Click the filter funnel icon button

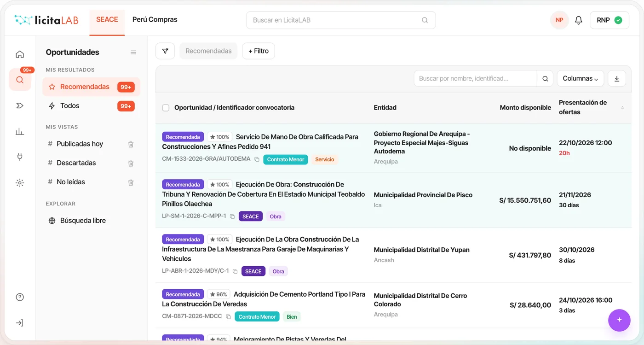click(165, 51)
